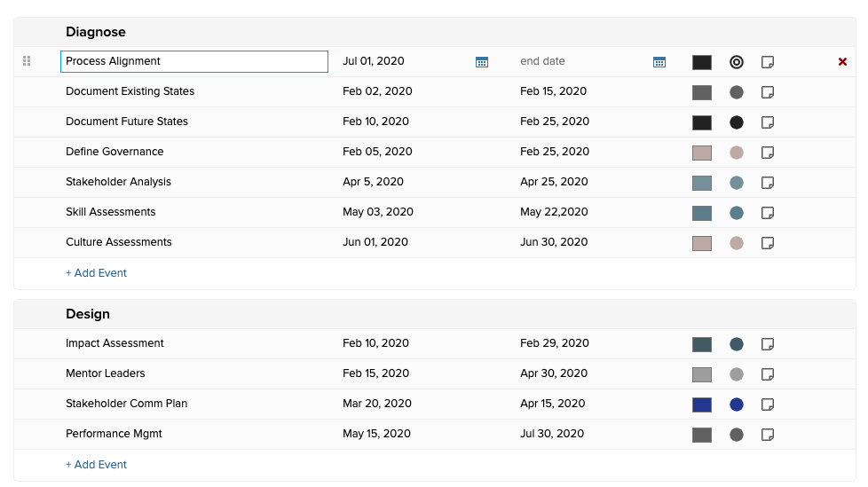This screenshot has width=868, height=487.
Task: Edit Jul 30, 2020 end date
Action: [x=552, y=433]
